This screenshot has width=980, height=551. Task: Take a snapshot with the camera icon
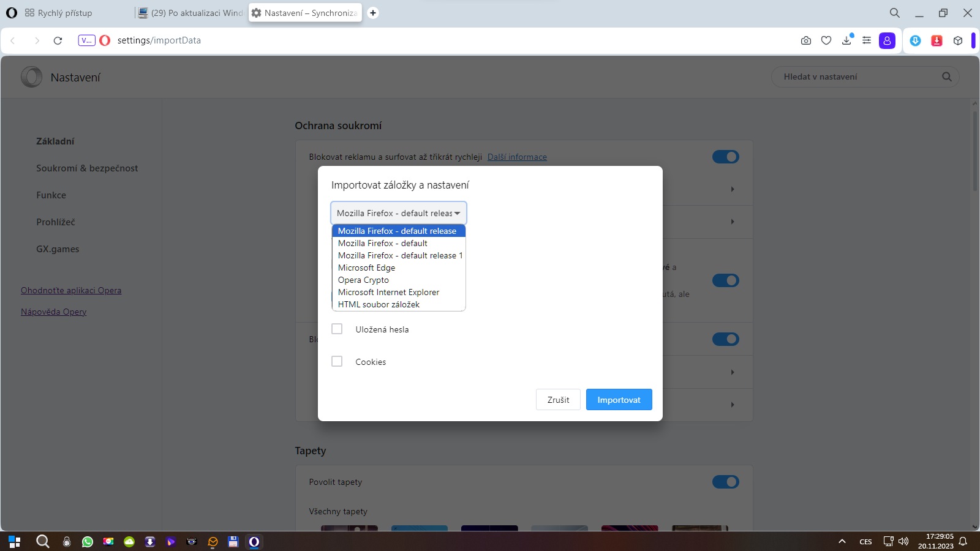click(806, 40)
